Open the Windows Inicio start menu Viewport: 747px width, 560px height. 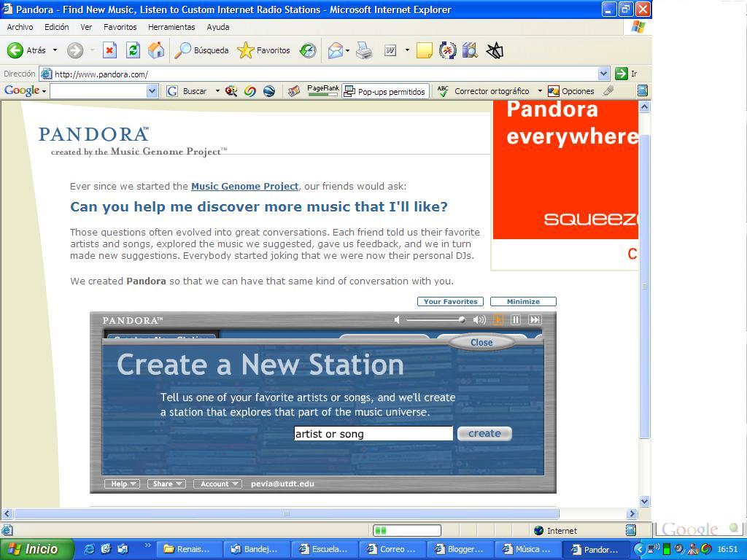[x=36, y=549]
